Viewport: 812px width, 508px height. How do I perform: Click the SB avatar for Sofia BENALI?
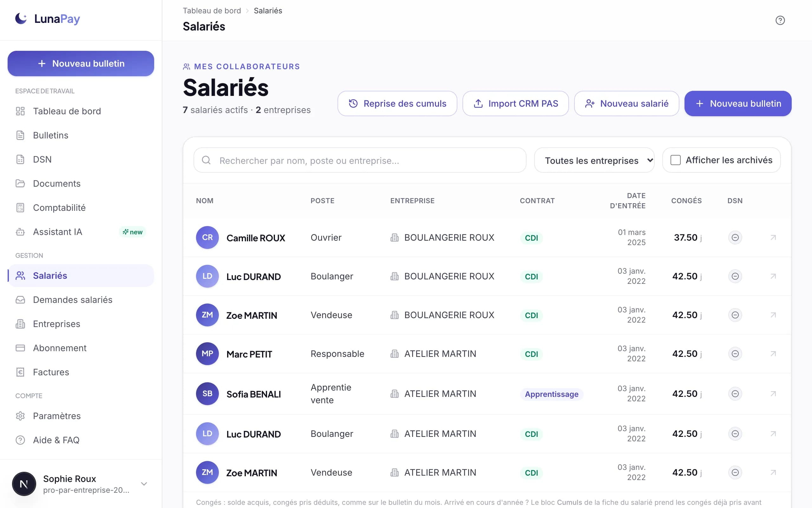pos(207,394)
